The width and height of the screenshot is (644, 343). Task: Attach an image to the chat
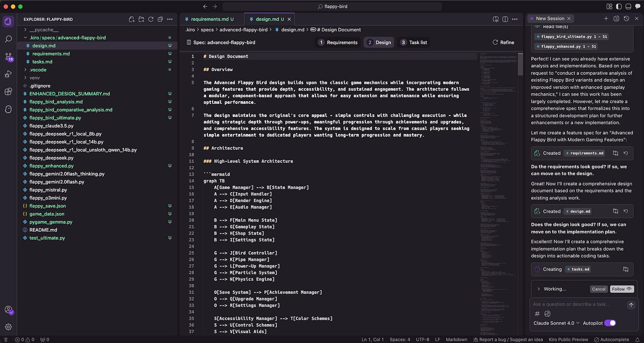[548, 314]
